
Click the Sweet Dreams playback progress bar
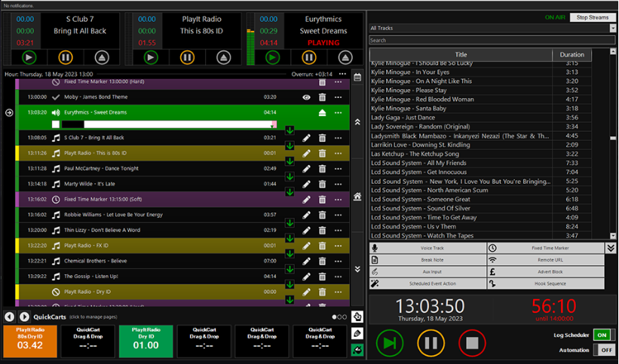(164, 124)
